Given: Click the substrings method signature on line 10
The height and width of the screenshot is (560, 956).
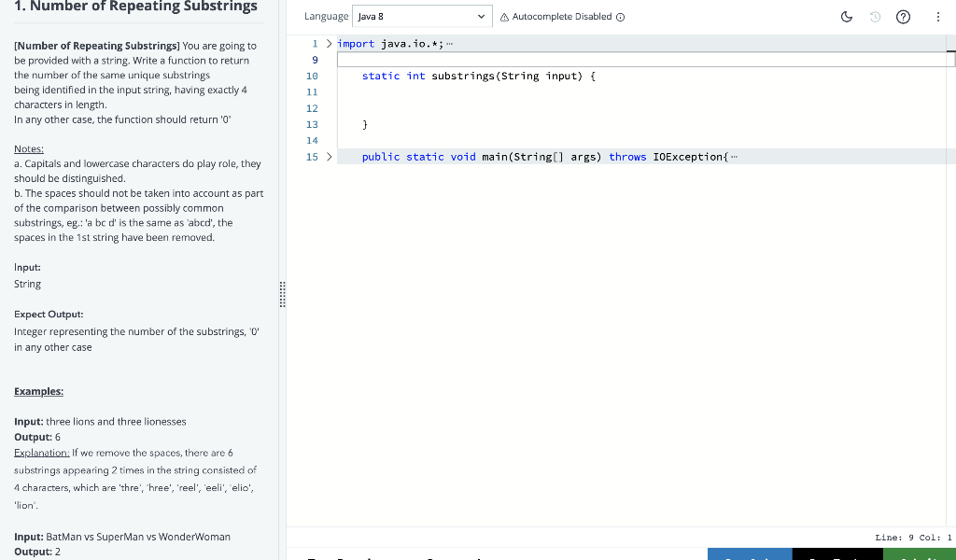Looking at the screenshot, I should (479, 77).
